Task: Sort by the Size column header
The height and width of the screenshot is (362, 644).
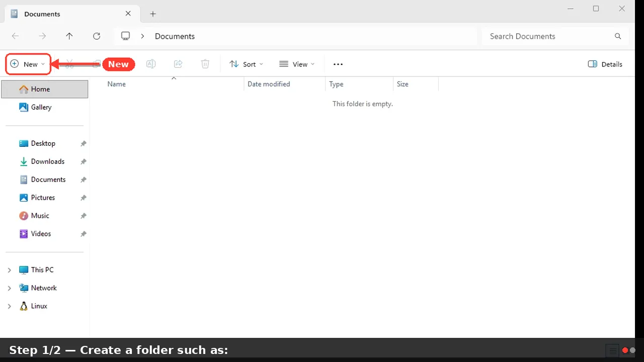Action: coord(416,84)
